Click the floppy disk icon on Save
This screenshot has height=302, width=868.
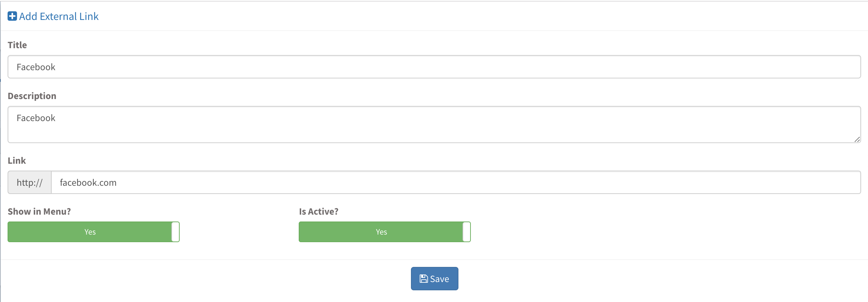[424, 279]
